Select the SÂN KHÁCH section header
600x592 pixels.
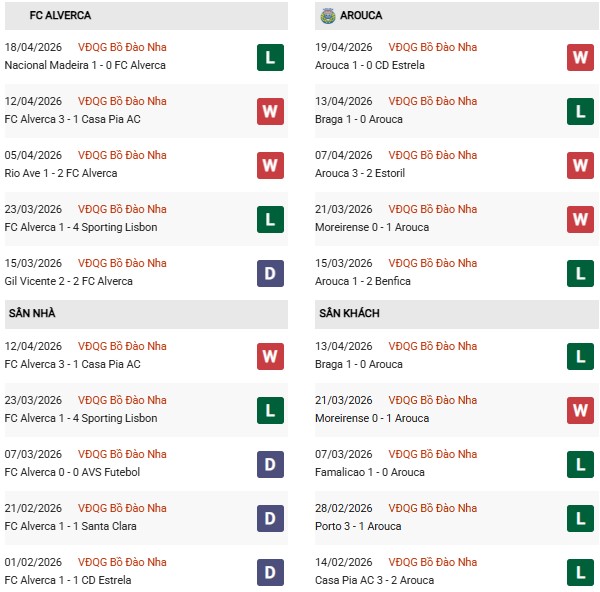pos(349,314)
